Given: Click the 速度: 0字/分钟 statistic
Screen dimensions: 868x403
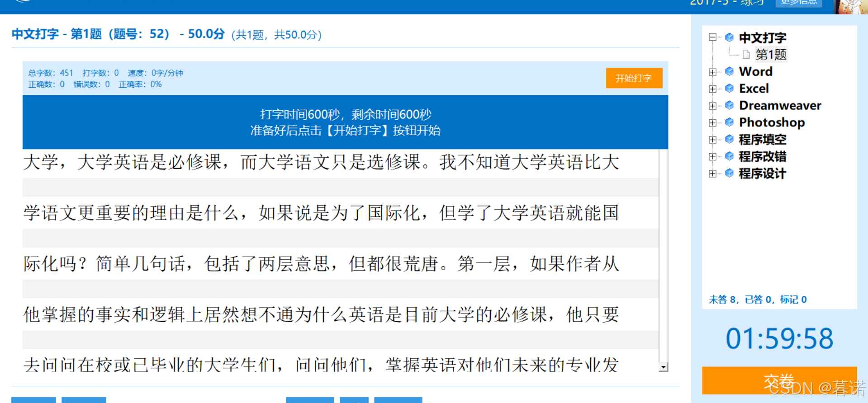Looking at the screenshot, I should pyautogui.click(x=155, y=73).
